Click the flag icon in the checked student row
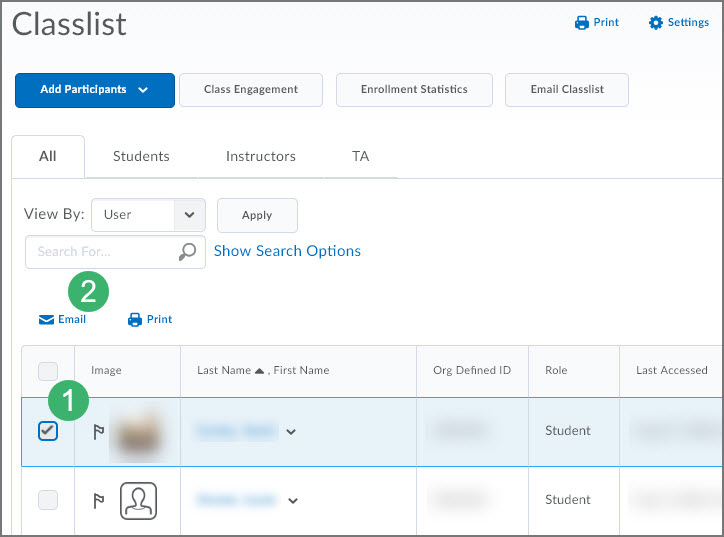This screenshot has height=537, width=724. (x=98, y=432)
